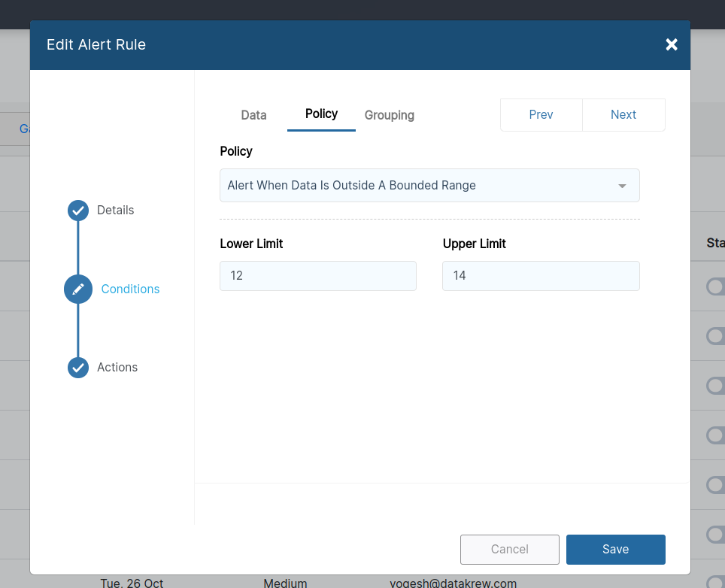Select the Conditions pencil step icon
Image resolution: width=725 pixels, height=588 pixels.
tap(78, 289)
